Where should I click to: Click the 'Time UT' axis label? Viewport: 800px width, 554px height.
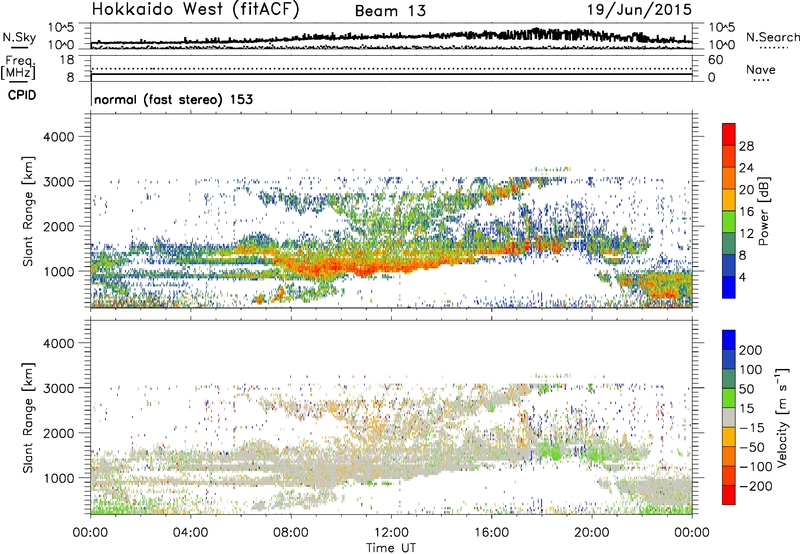click(391, 548)
